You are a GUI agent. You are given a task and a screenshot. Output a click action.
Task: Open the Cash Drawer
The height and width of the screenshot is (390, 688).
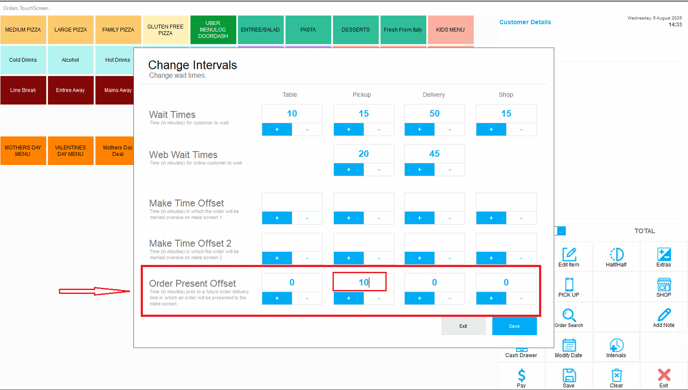pos(521,353)
